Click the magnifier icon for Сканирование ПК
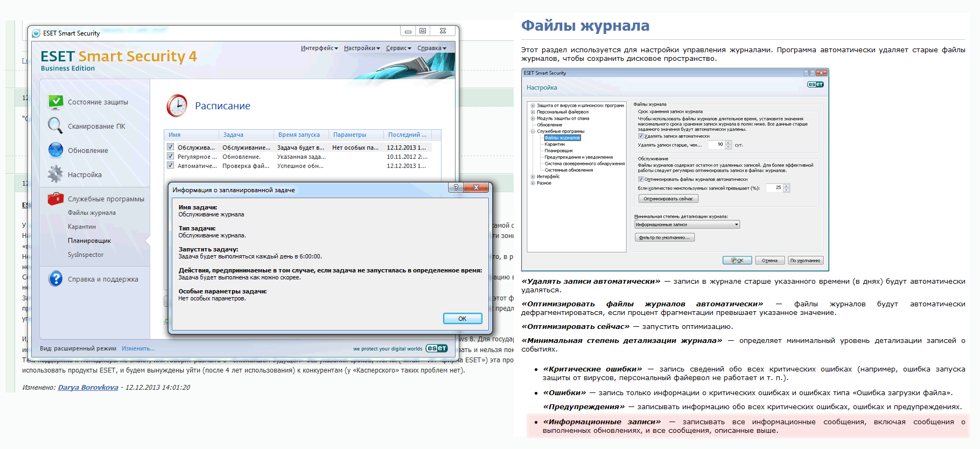Image resolution: width=980 pixels, height=449 pixels. [x=55, y=125]
